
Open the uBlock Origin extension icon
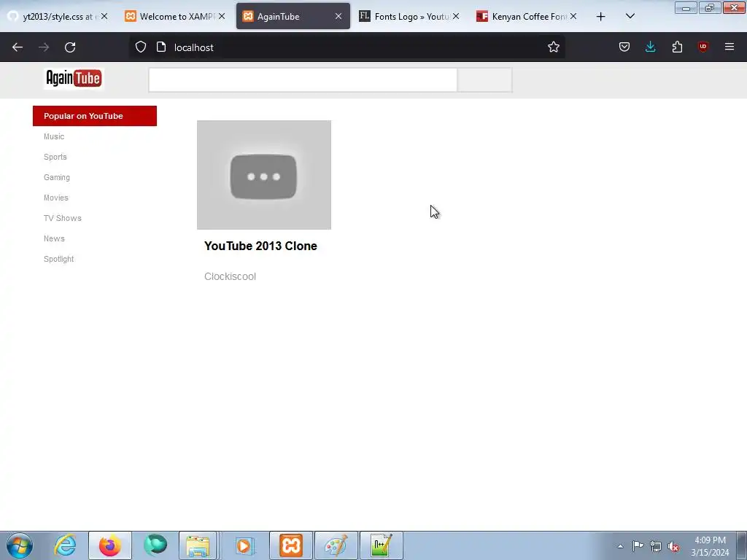(703, 47)
